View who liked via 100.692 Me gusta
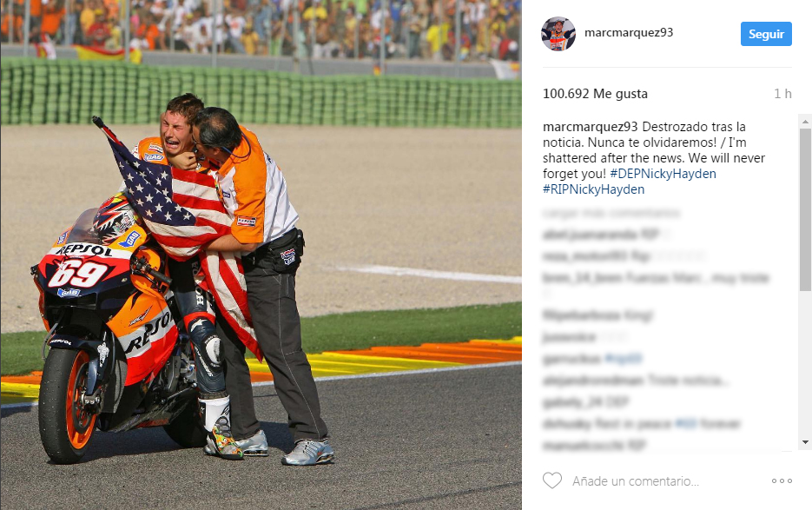Image resolution: width=812 pixels, height=510 pixels. [595, 94]
